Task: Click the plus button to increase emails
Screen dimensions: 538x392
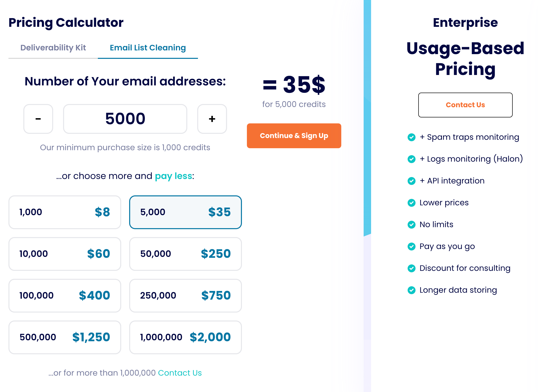Action: (x=212, y=119)
